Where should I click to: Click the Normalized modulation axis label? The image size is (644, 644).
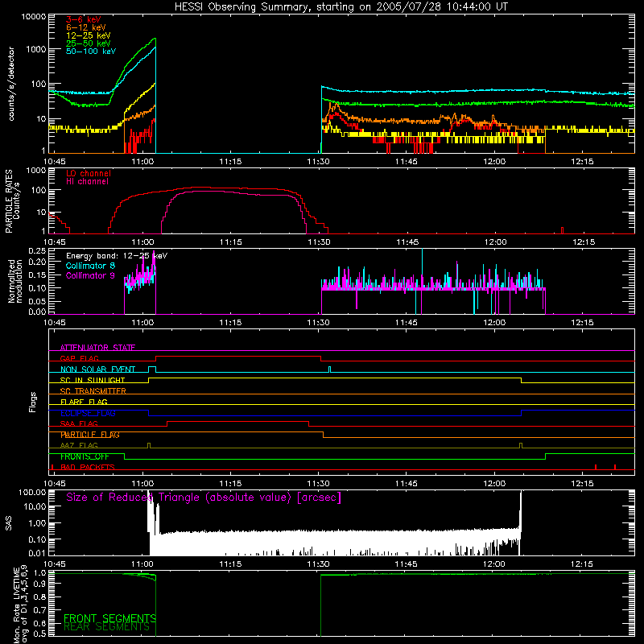point(14,281)
